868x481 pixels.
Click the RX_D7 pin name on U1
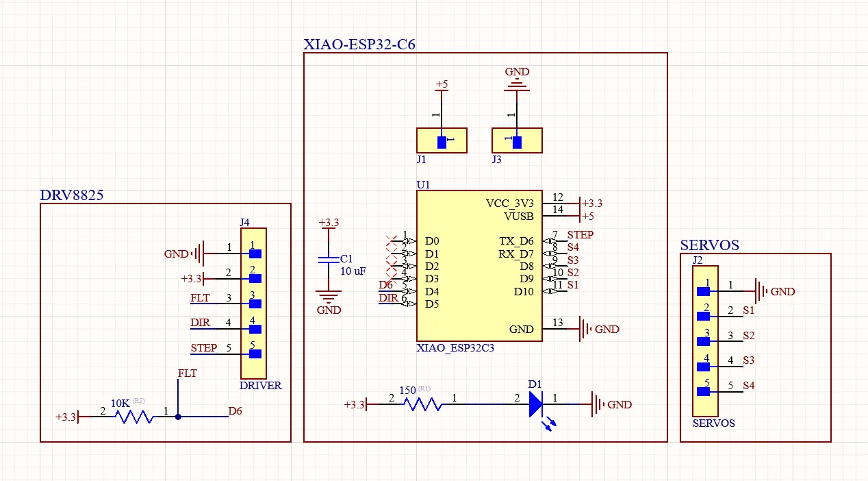[515, 254]
